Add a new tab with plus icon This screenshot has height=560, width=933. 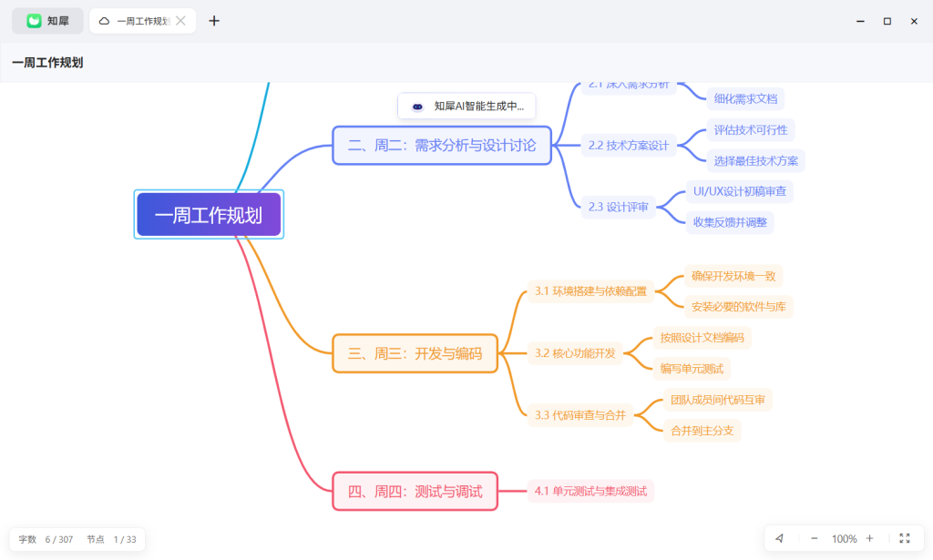[x=214, y=21]
